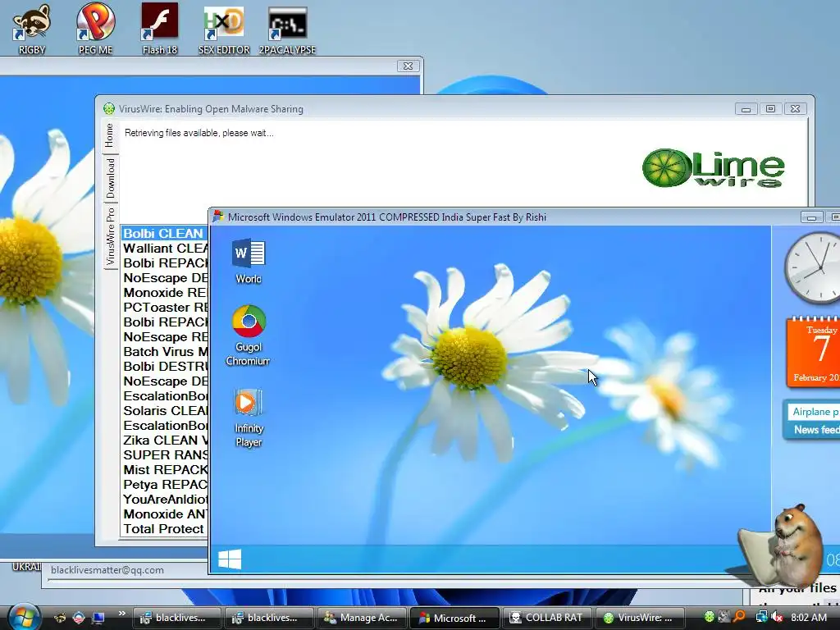Click the emulator window title bar icon

click(x=218, y=217)
